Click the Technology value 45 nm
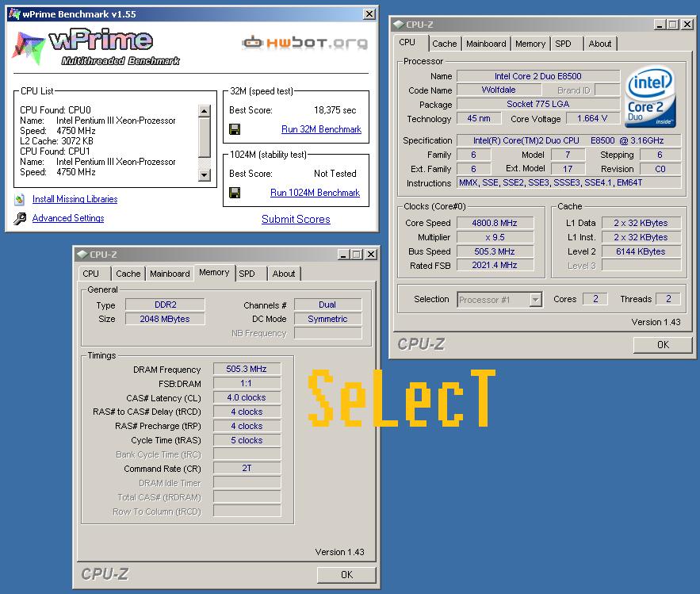The image size is (700, 594). click(479, 118)
